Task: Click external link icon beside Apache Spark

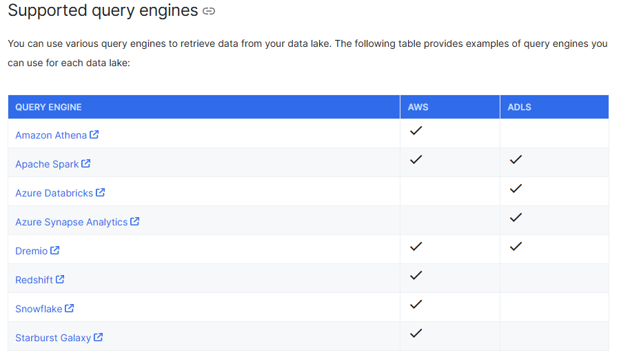Action: coord(86,164)
